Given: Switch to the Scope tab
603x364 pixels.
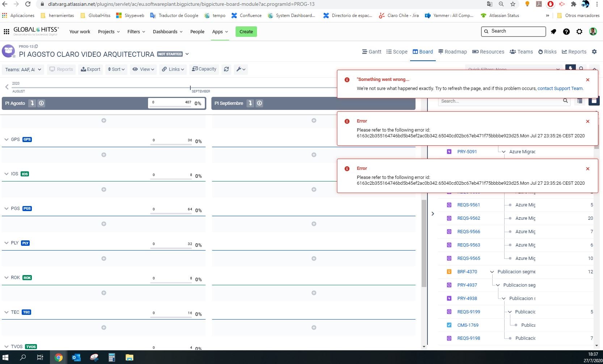Looking at the screenshot, I should tap(397, 52).
